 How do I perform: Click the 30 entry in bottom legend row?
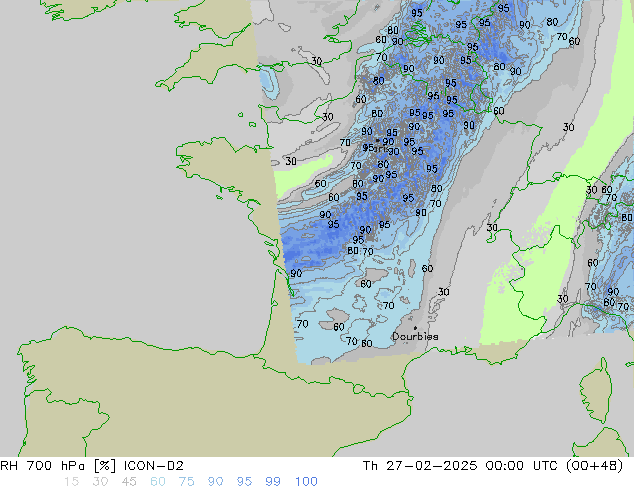pyautogui.click(x=100, y=482)
